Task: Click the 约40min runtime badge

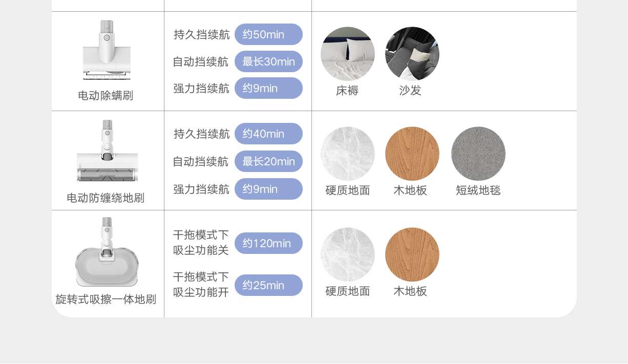Action: pos(268,134)
